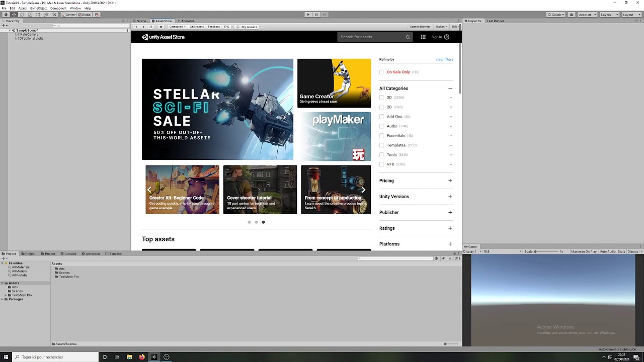The image size is (644, 362).
Task: Select the Hand tool in Unity toolbar
Action: [x=6, y=15]
